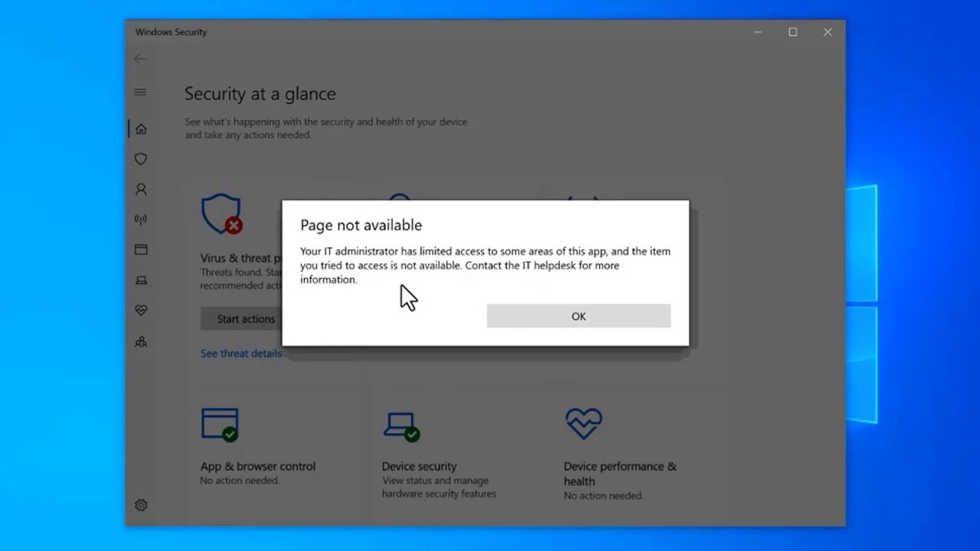Image resolution: width=980 pixels, height=551 pixels.
Task: Click the Device security card icon
Action: click(401, 426)
